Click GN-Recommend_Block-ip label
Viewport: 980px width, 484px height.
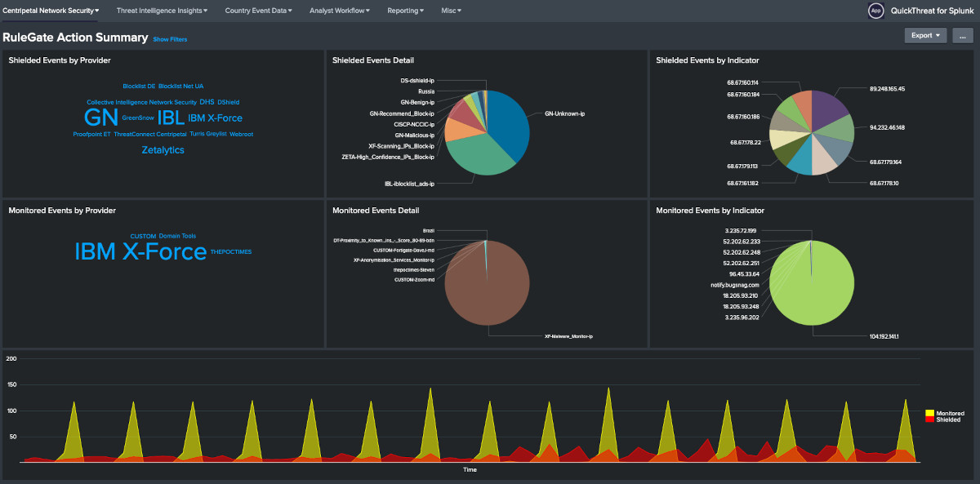[x=402, y=113]
